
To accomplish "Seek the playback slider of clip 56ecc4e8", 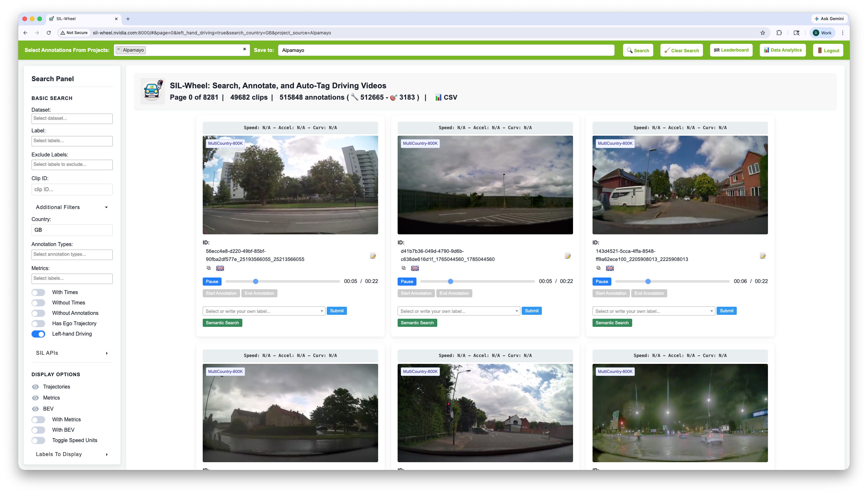I will 282,281.
